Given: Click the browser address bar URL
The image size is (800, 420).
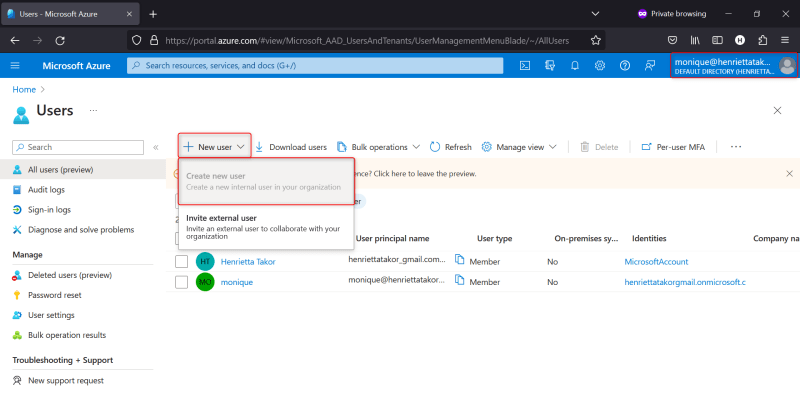Looking at the screenshot, I should coord(367,40).
